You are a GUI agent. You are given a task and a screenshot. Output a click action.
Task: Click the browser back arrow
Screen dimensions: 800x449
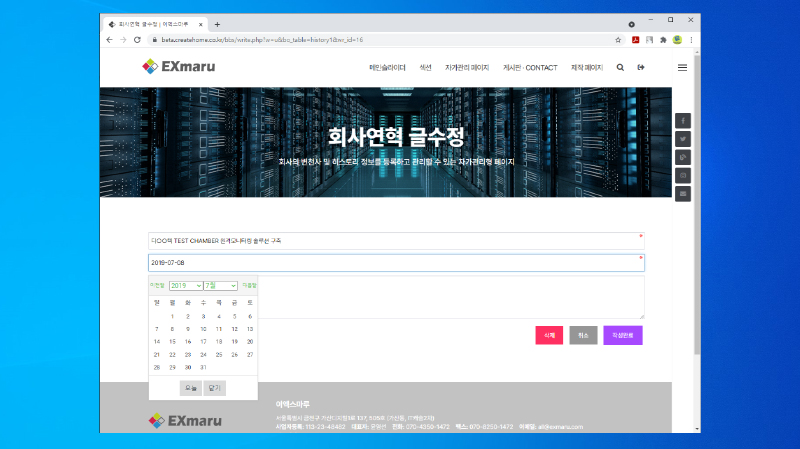pyautogui.click(x=109, y=40)
